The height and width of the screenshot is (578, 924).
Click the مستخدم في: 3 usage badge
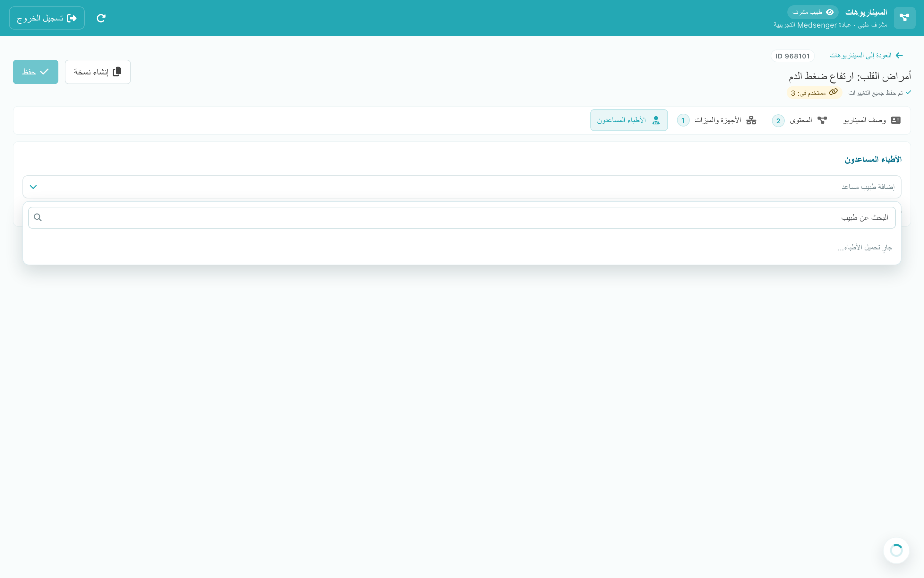pos(814,92)
